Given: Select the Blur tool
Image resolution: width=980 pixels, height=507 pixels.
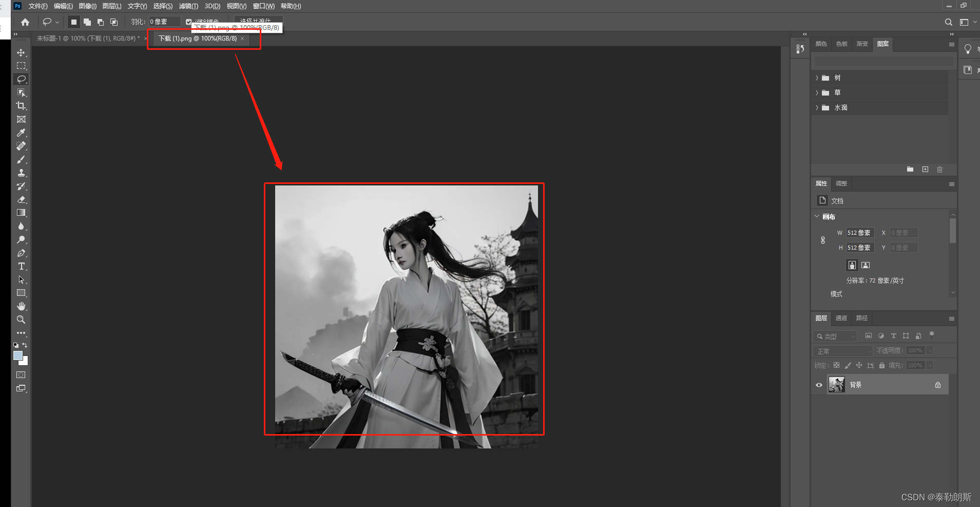Looking at the screenshot, I should tap(21, 226).
